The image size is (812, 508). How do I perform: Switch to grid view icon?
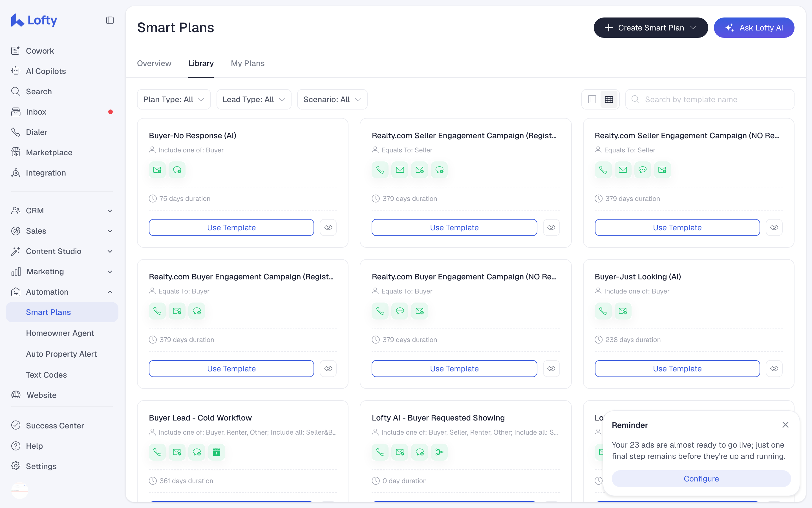pos(609,99)
